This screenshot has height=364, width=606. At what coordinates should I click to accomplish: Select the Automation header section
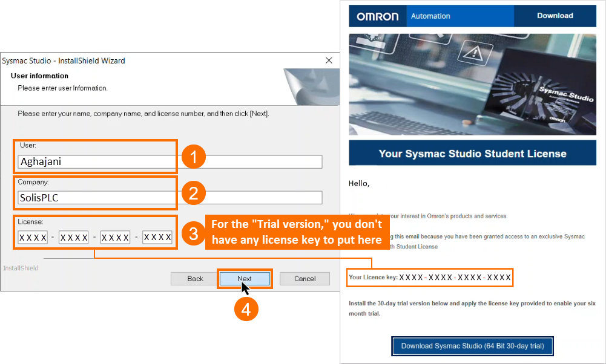coord(460,16)
